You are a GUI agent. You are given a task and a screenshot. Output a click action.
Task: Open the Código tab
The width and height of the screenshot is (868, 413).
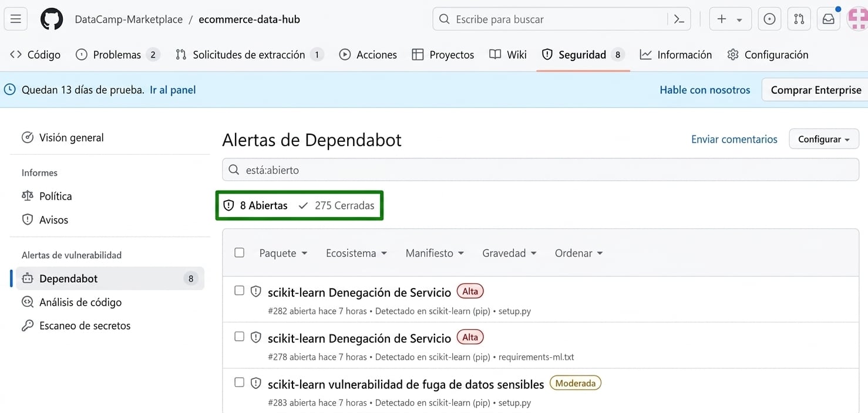pyautogui.click(x=35, y=55)
